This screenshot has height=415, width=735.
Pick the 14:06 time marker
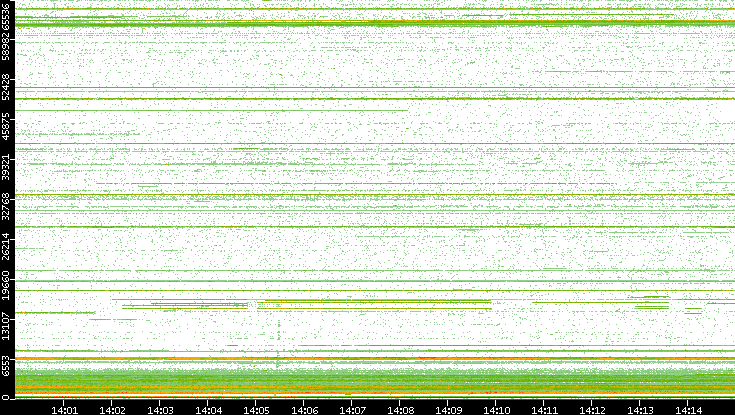[x=304, y=408]
